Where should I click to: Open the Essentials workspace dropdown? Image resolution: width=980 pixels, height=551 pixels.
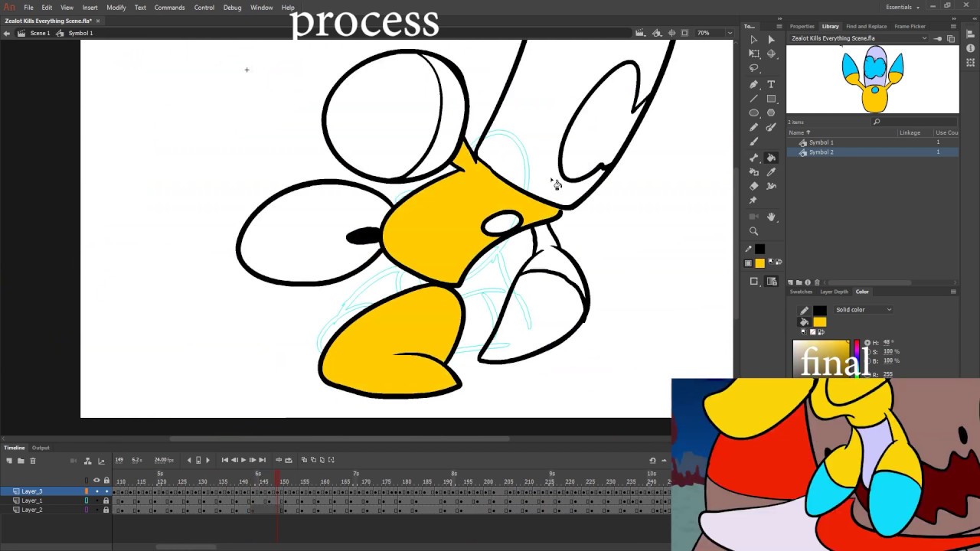tap(903, 7)
